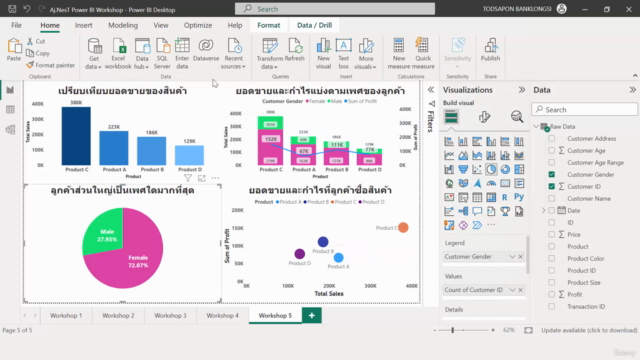Switch to the Optimize ribbon tab
The height and width of the screenshot is (360, 640).
click(x=198, y=25)
